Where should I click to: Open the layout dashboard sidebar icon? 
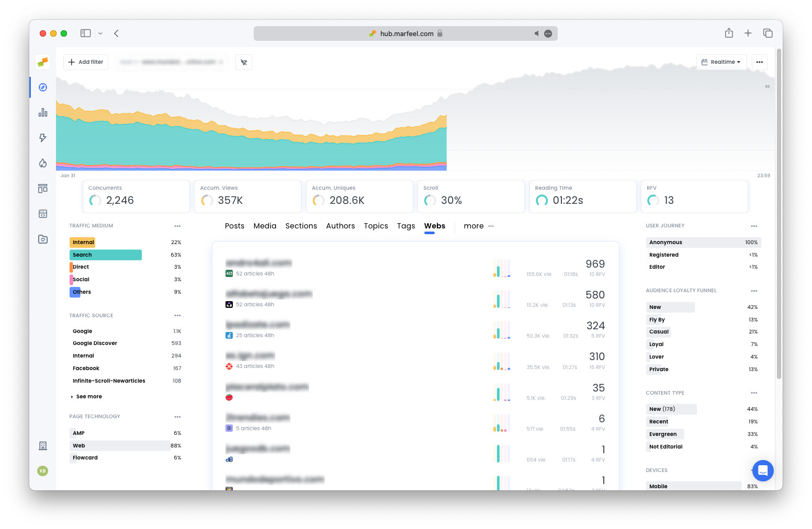coord(43,189)
